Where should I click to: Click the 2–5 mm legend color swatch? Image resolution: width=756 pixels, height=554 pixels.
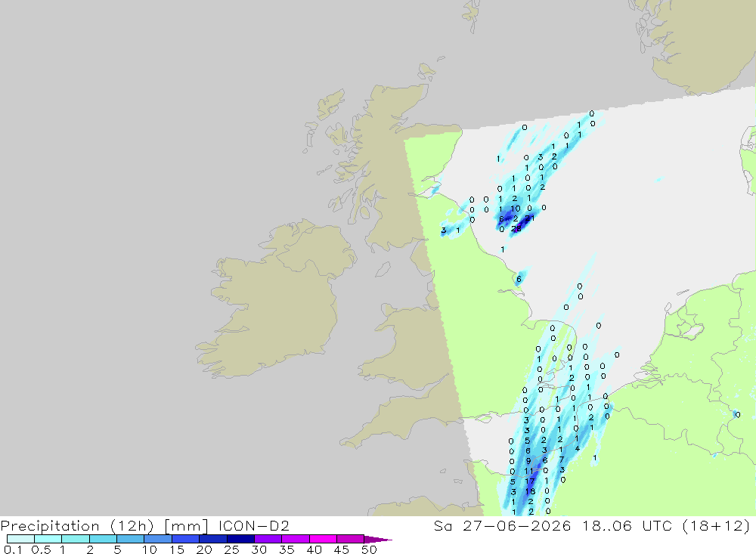pyautogui.click(x=103, y=539)
